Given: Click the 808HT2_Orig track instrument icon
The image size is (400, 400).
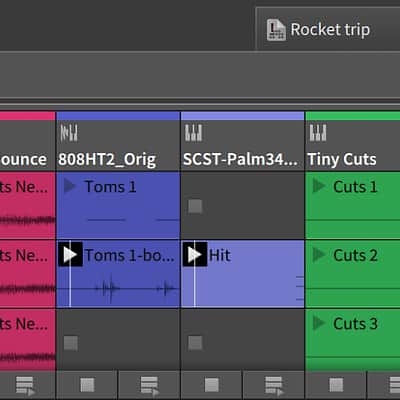Looking at the screenshot, I should (69, 133).
